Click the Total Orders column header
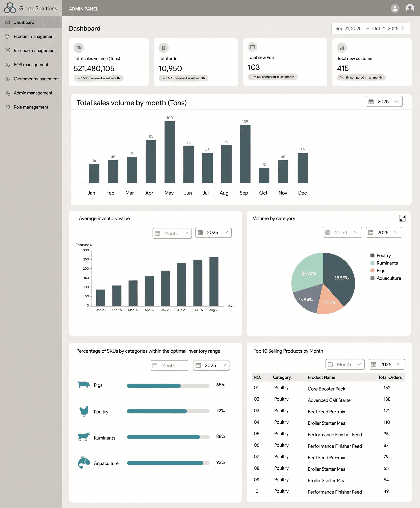 (390, 377)
